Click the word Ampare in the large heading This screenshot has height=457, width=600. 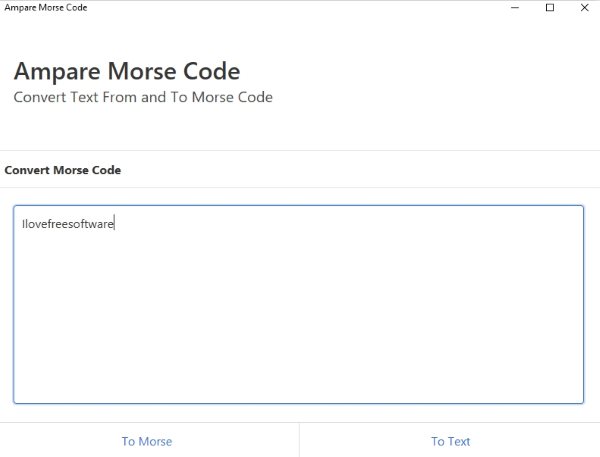click(53, 72)
